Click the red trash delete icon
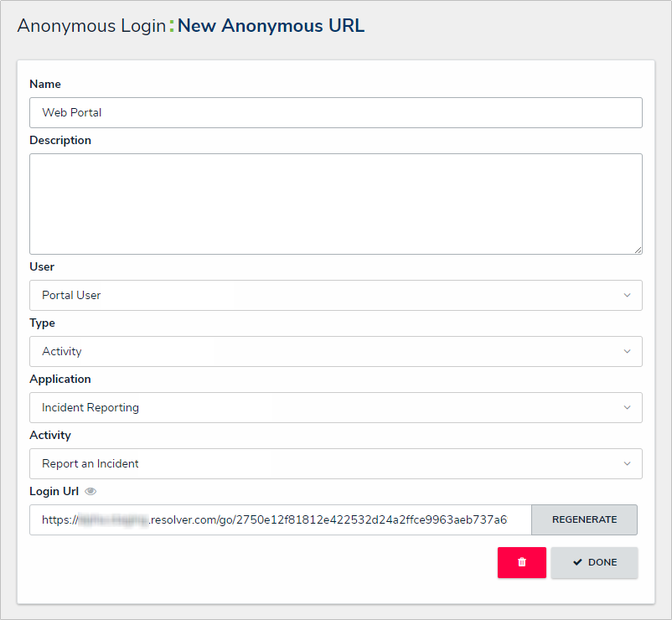The height and width of the screenshot is (620, 672). (x=521, y=562)
